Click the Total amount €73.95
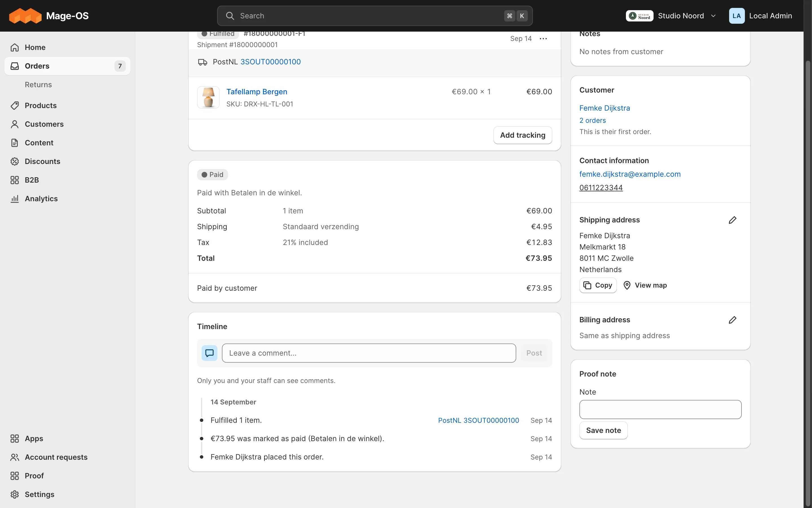Viewport: 812px width, 508px height. click(x=539, y=258)
